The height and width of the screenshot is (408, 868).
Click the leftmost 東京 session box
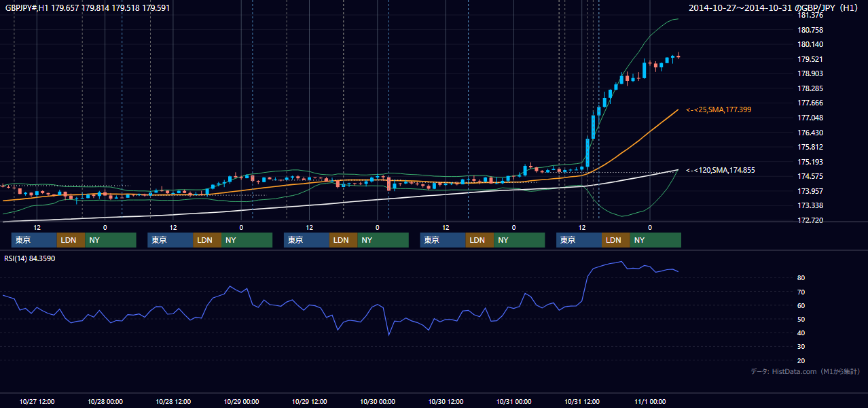pos(34,240)
